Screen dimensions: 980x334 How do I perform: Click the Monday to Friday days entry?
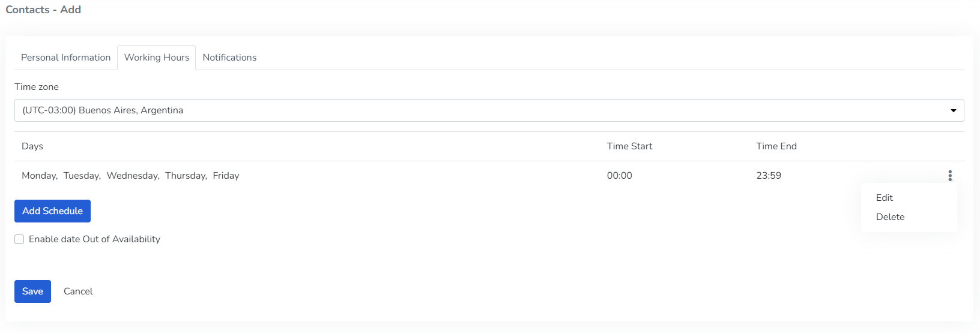[130, 176]
